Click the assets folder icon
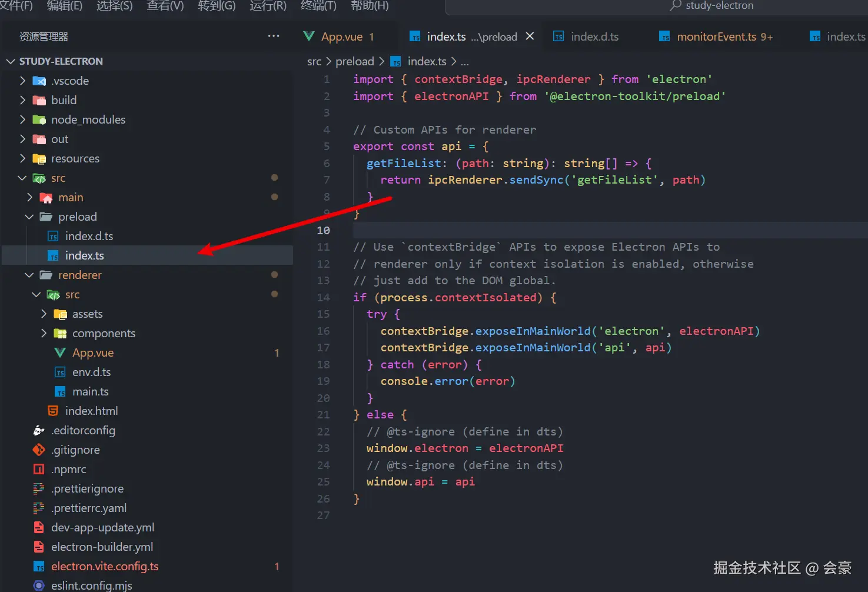 (61, 314)
